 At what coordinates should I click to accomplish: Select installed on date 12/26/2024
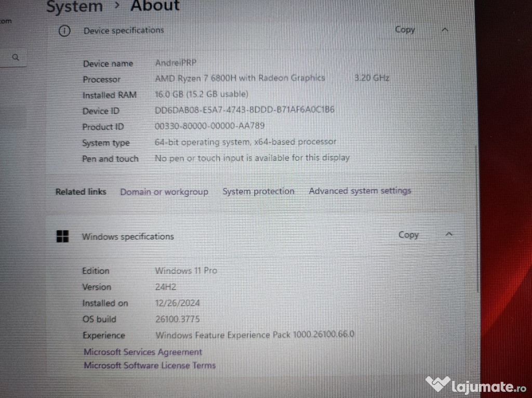coord(178,303)
